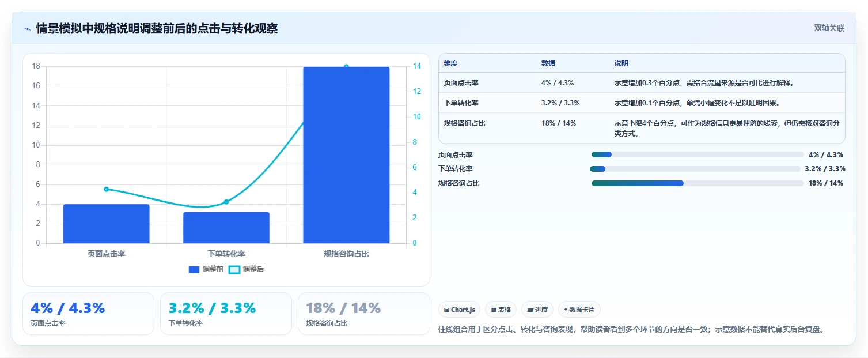Click the panel title 情景模拟中规格说明调整前后
The image size is (868, 358).
click(157, 29)
